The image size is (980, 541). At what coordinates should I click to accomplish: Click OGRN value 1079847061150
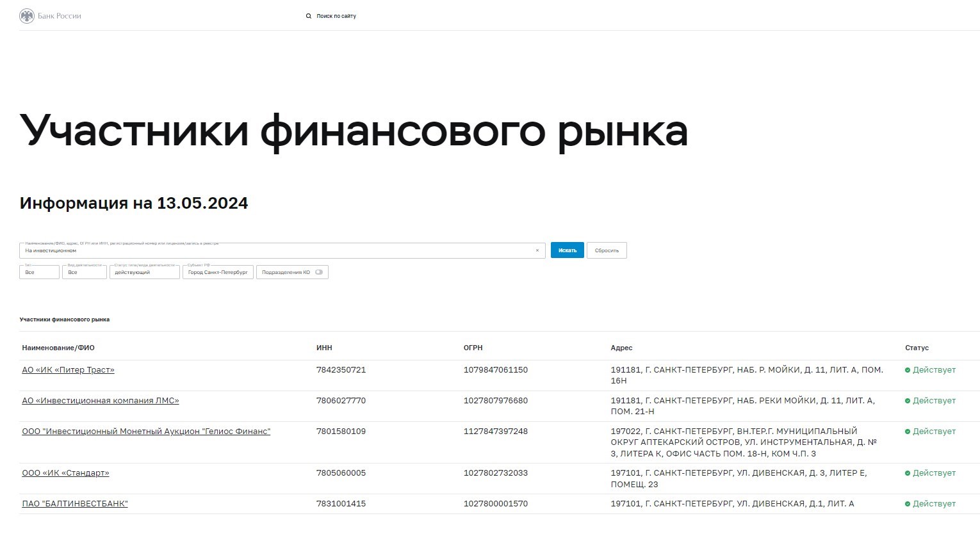click(x=496, y=370)
